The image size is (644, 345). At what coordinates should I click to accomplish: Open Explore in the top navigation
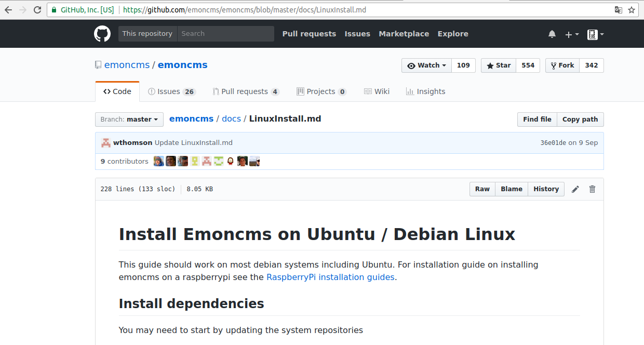tap(453, 34)
